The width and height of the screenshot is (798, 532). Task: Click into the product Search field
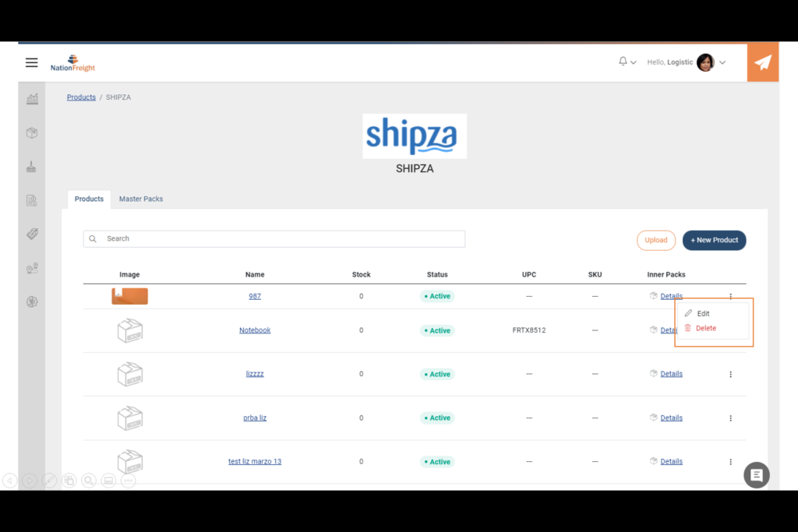[x=274, y=238]
